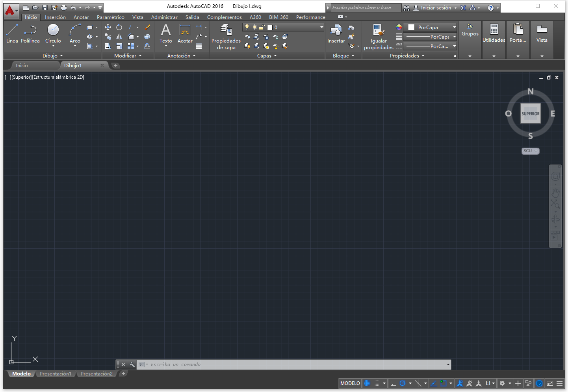
Task: Open the Administrar ribbon tab
Action: [164, 17]
